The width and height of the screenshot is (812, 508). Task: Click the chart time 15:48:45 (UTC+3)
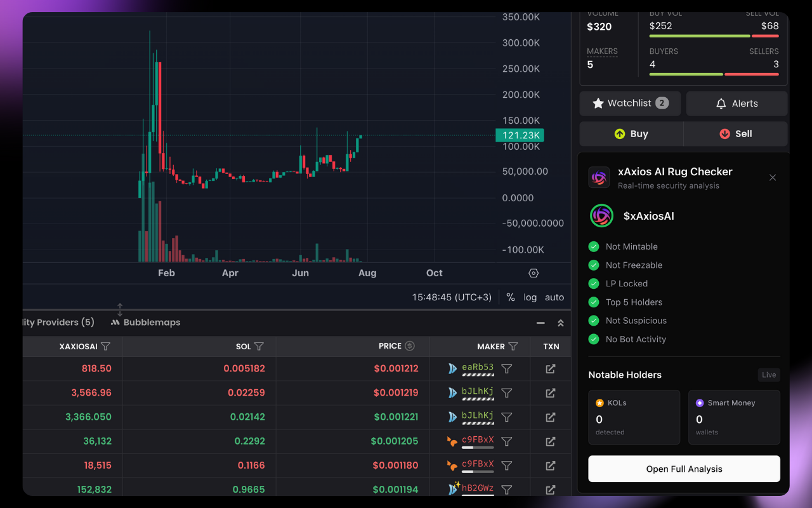(x=452, y=297)
